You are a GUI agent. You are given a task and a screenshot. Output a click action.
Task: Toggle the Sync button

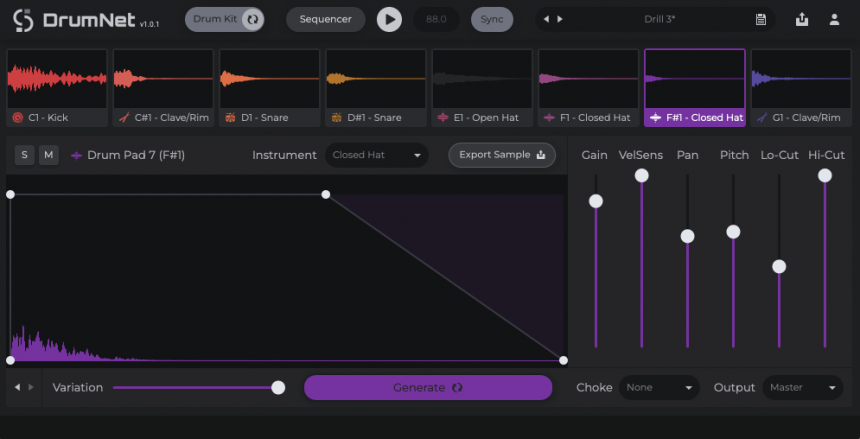point(492,19)
